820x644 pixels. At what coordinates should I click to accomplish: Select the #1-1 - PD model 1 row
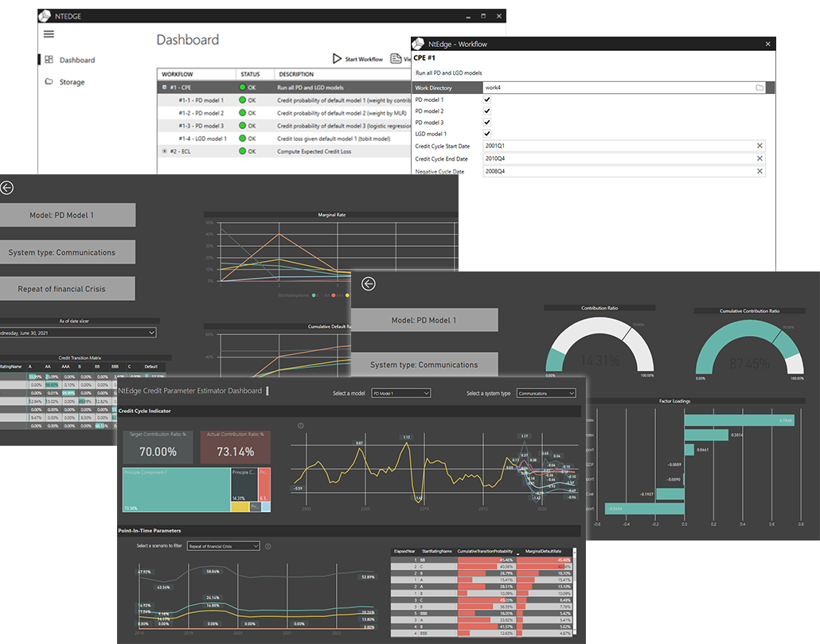pos(284,100)
